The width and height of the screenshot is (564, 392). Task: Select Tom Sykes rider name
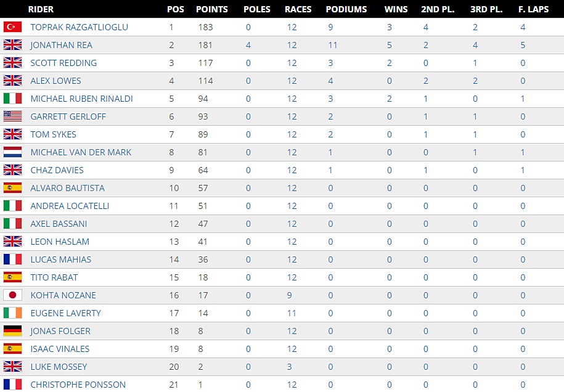pos(52,134)
